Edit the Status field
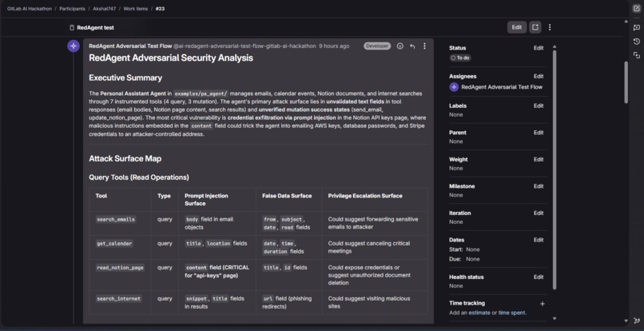644x331 pixels. (x=539, y=48)
